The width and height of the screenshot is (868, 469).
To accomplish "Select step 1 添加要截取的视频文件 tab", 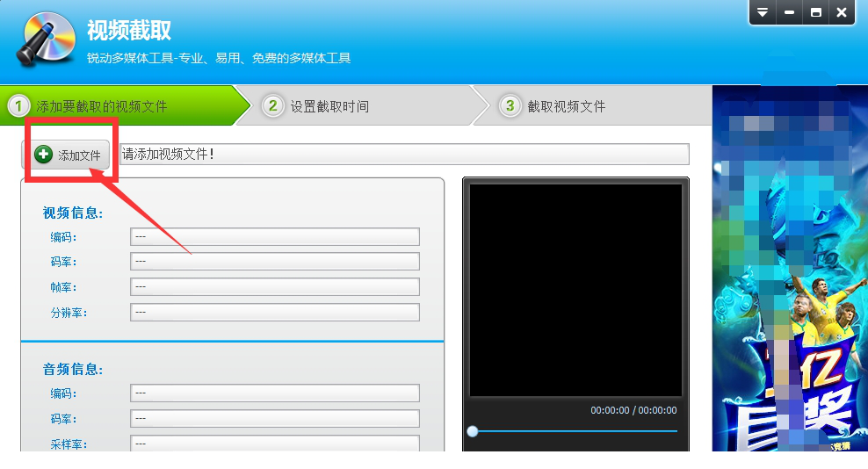I will coord(114,106).
